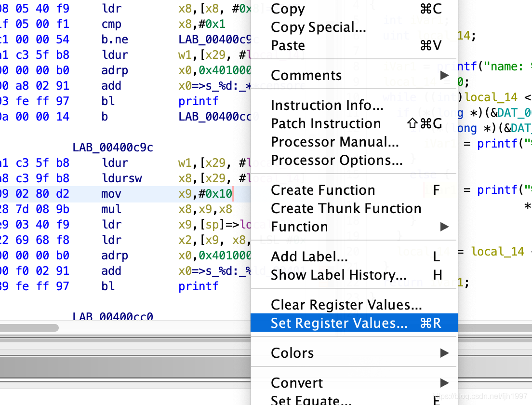This screenshot has height=405, width=532.
Task: Click the first adrp mnemonic
Action: click(115, 70)
